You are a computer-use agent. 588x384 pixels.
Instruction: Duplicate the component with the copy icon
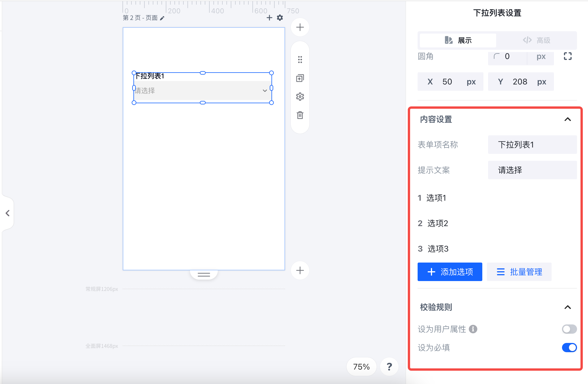(300, 78)
